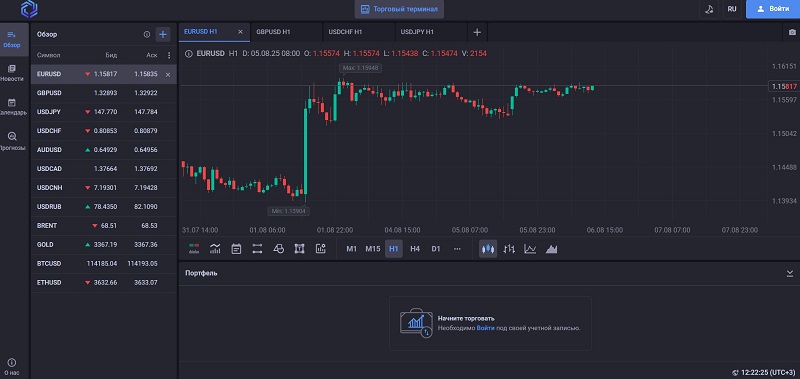Add a new chart tab

click(477, 32)
